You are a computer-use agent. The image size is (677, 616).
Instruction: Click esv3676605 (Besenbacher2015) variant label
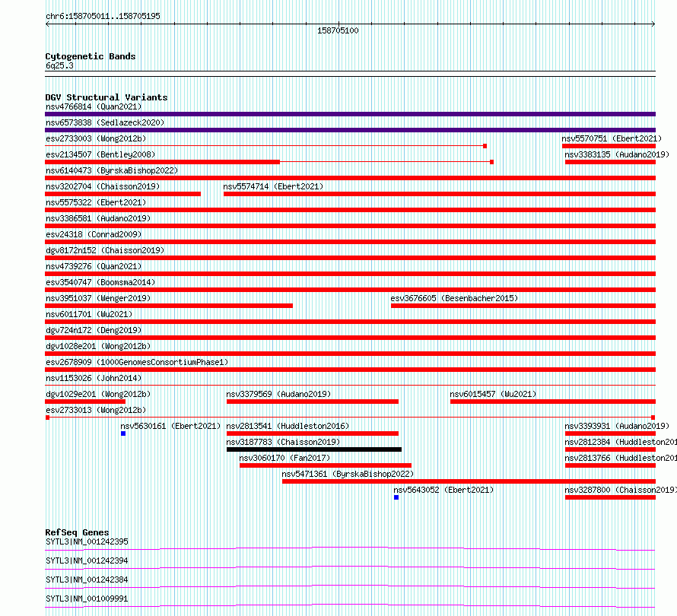(454, 298)
